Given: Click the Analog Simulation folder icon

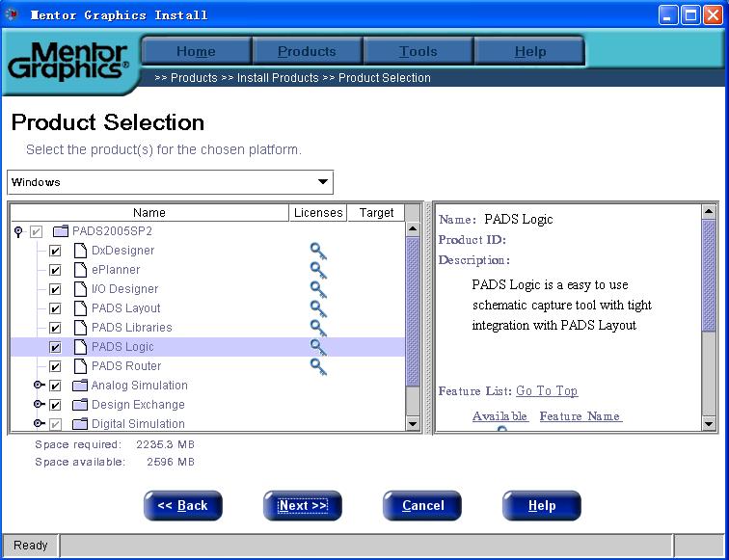Looking at the screenshot, I should tap(80, 386).
